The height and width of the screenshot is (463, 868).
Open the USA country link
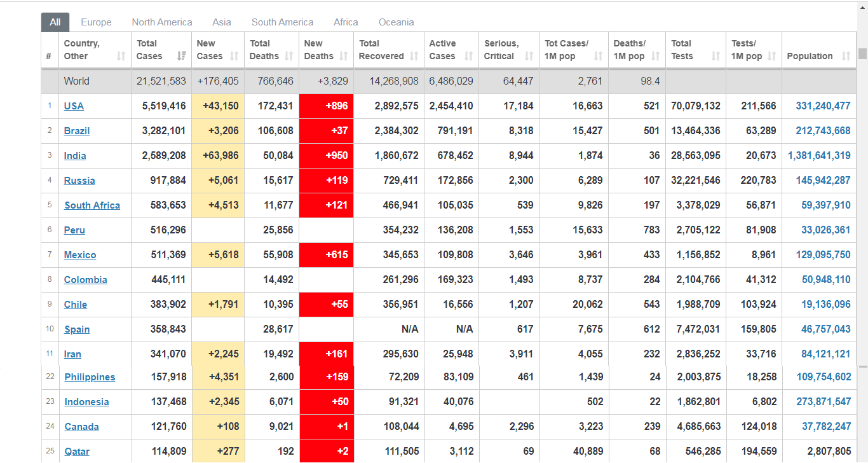point(74,106)
